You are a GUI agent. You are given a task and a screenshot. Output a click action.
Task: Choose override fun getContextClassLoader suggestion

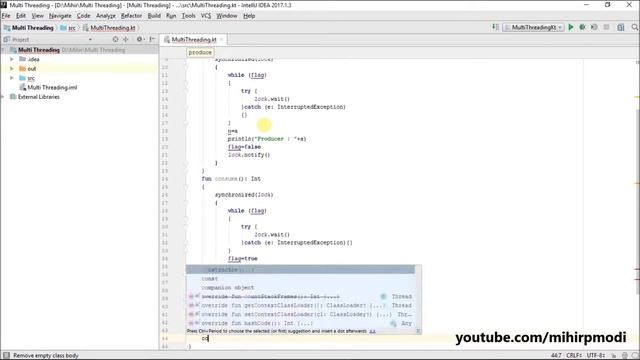(300, 305)
